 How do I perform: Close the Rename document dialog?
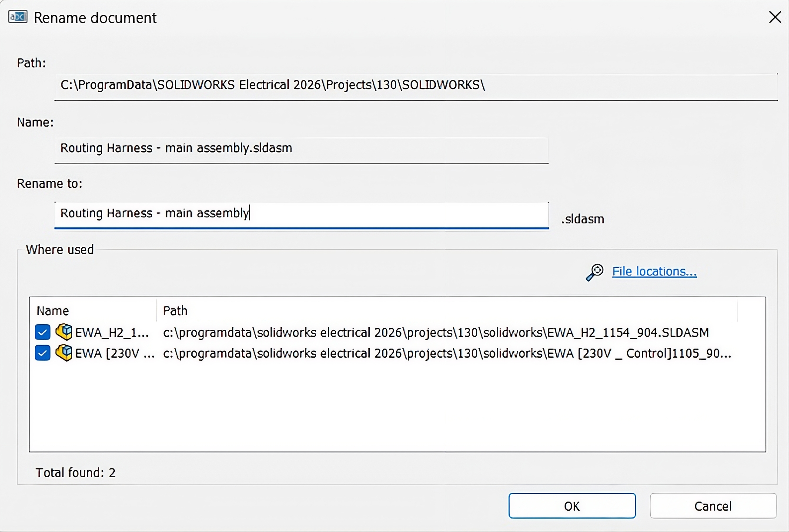tap(775, 17)
